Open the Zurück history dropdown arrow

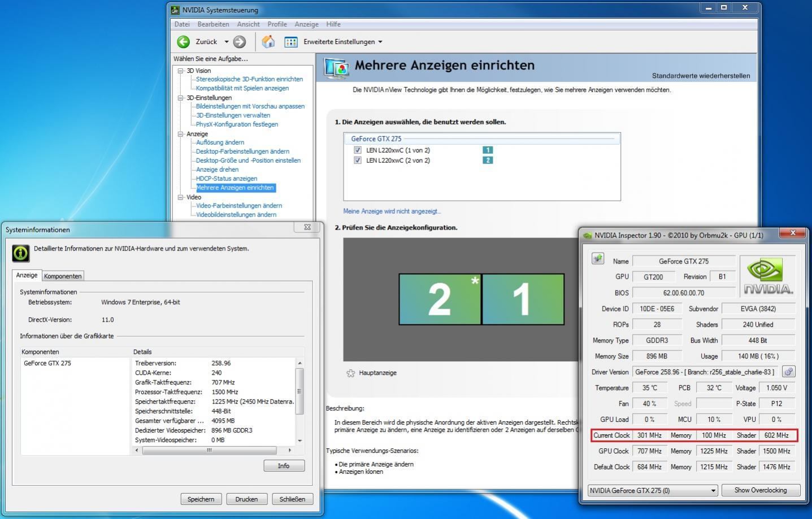[x=226, y=42]
